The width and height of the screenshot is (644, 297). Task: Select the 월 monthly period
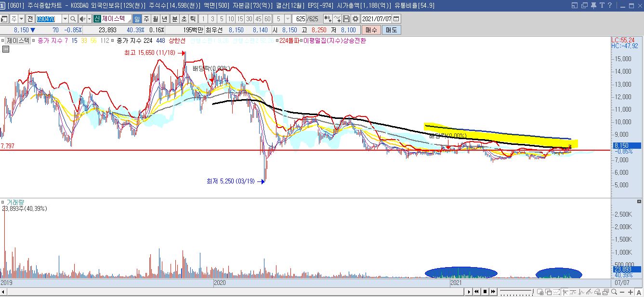pyautogui.click(x=155, y=19)
